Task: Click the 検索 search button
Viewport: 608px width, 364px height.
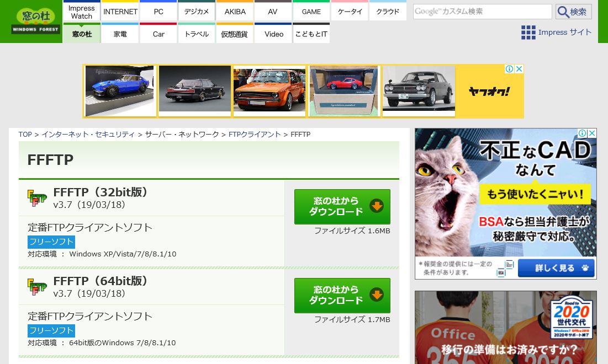Action: pos(574,12)
